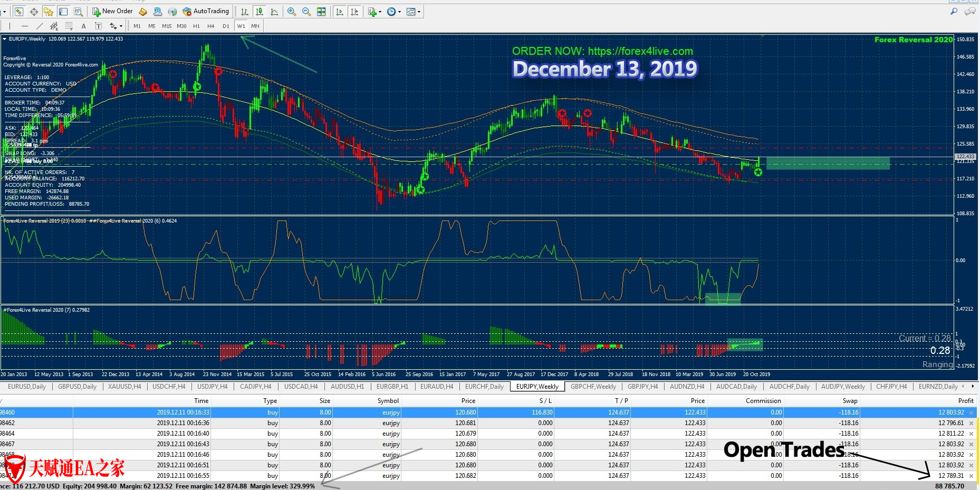Toggle AutoTrading on or off

pos(206,11)
